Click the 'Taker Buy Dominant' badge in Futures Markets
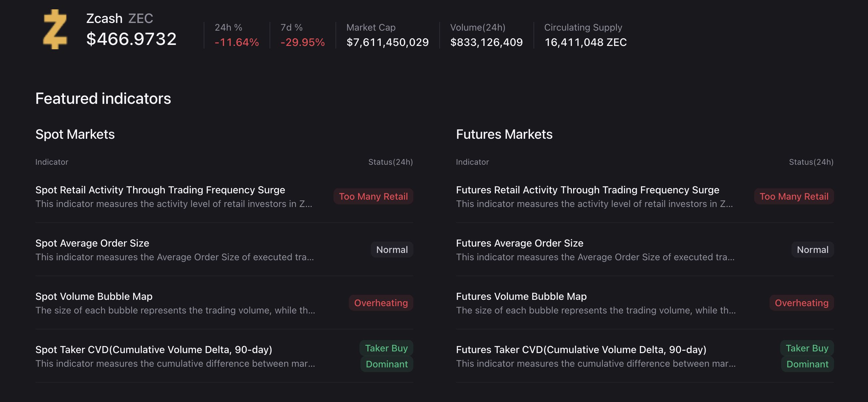 [807, 356]
